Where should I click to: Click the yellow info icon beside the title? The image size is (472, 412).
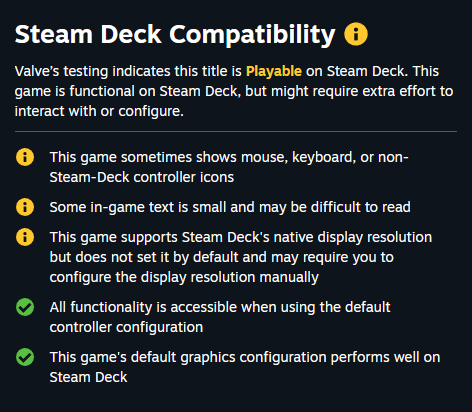pos(356,34)
